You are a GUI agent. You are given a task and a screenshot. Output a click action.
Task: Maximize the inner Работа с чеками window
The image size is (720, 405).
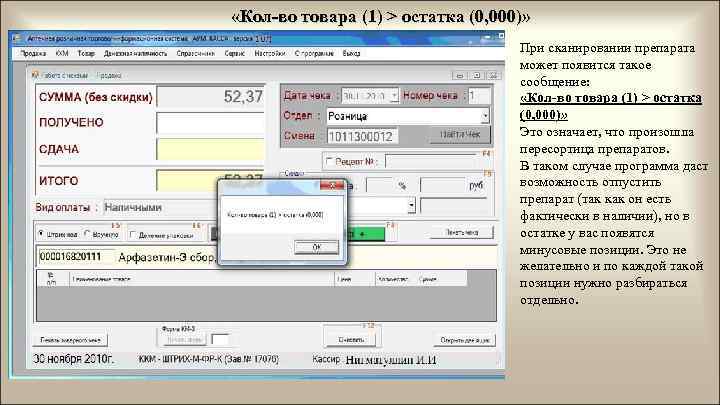coord(476,75)
